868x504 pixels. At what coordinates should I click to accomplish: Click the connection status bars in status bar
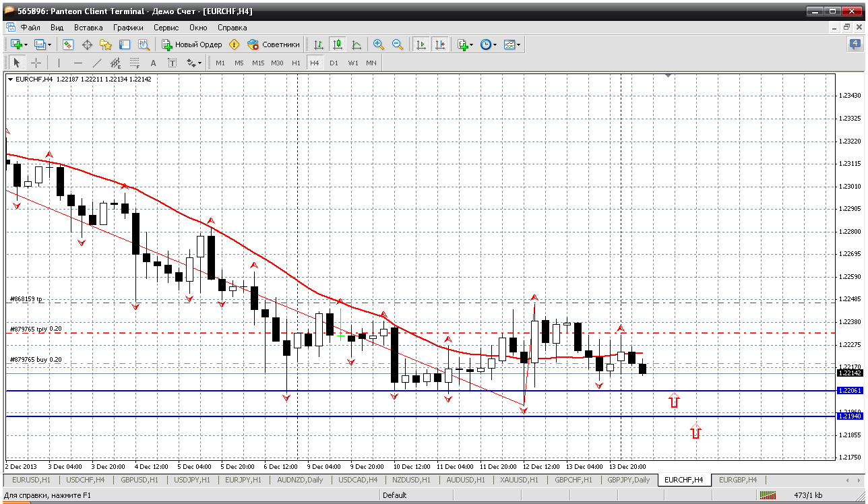pos(768,495)
